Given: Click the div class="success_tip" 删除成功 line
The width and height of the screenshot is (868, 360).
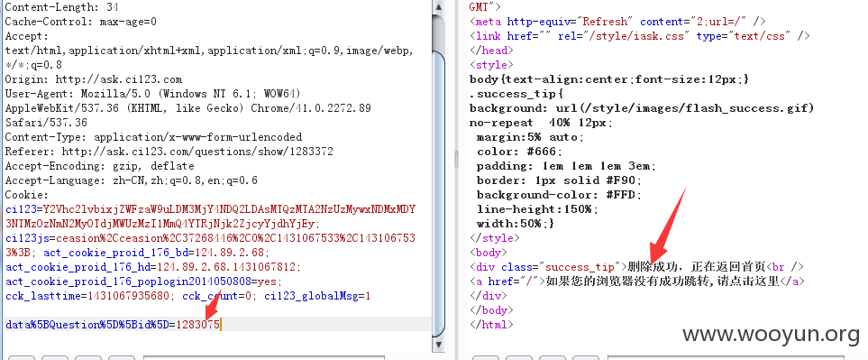Looking at the screenshot, I should click(636, 266).
